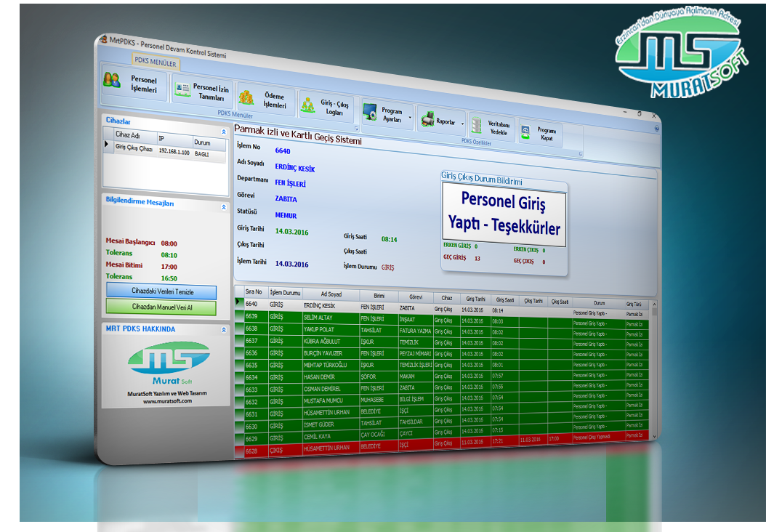Open Personel İşlemleri people icon
782x532 pixels.
tap(112, 80)
